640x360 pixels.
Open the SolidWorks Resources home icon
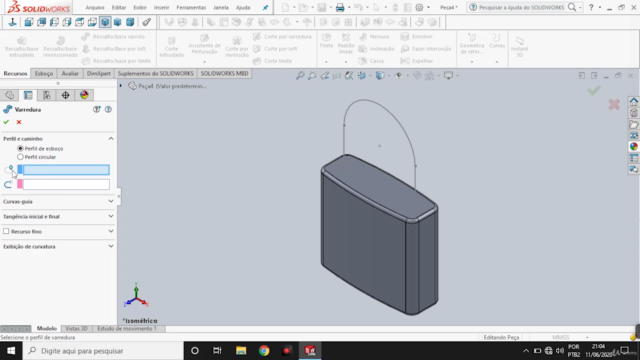(x=633, y=102)
